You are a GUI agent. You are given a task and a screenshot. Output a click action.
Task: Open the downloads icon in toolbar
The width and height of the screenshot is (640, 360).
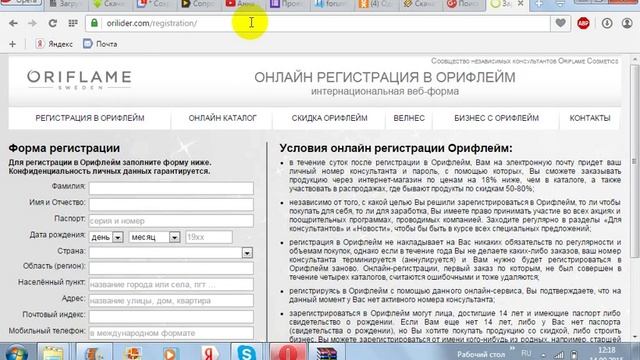pos(607,23)
